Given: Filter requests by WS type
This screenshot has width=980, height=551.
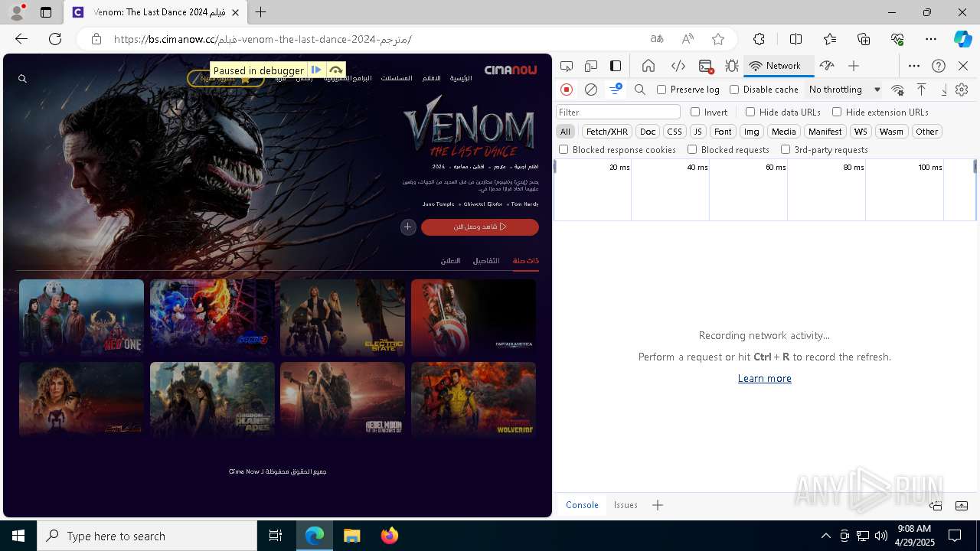Looking at the screenshot, I should pos(861,132).
